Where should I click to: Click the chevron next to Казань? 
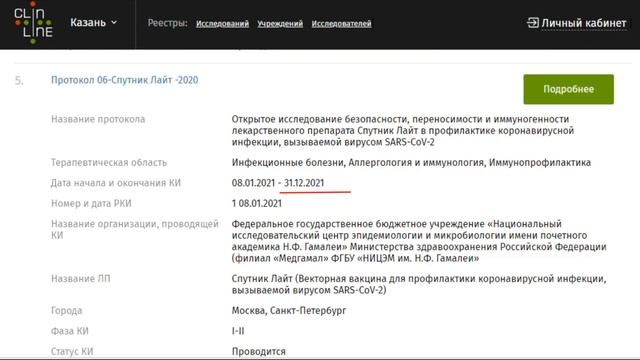pyautogui.click(x=114, y=22)
